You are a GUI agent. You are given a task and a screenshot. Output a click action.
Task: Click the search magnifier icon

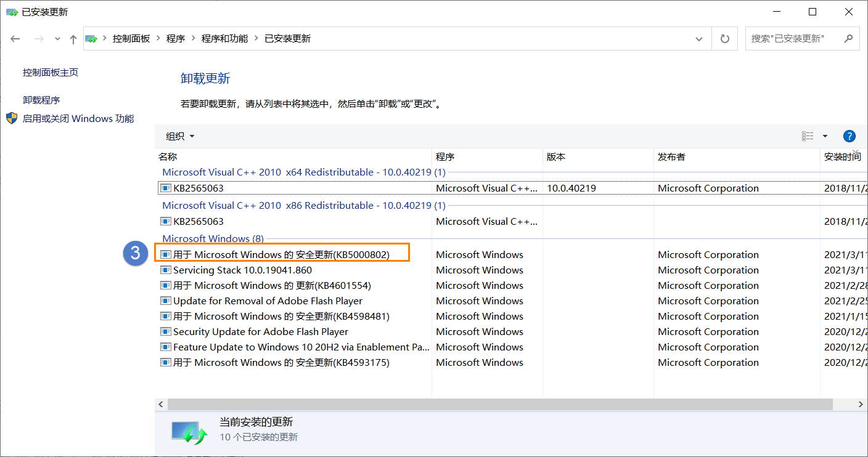(849, 38)
